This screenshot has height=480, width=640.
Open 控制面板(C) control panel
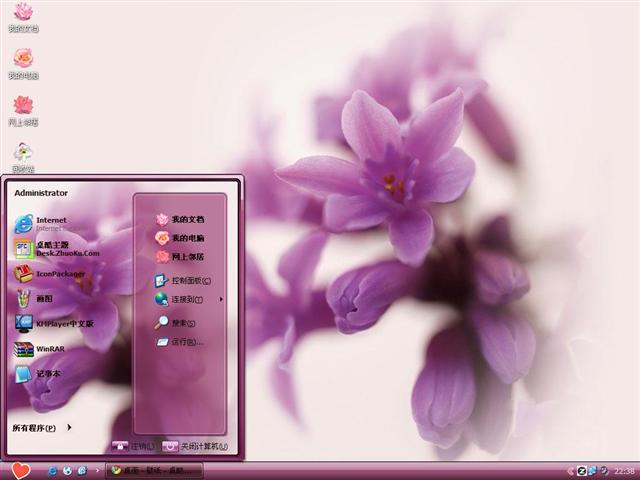pos(183,281)
